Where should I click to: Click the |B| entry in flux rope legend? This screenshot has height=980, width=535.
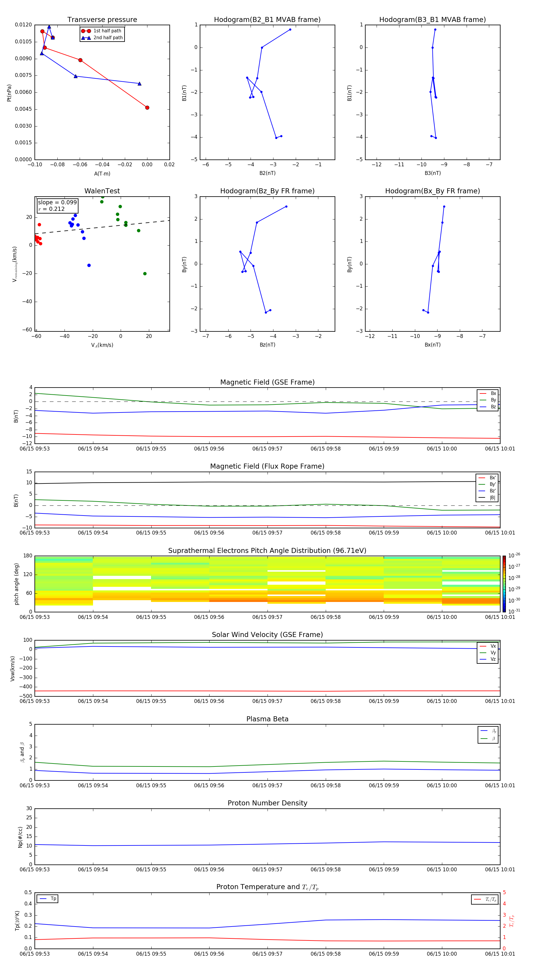pyautogui.click(x=487, y=498)
